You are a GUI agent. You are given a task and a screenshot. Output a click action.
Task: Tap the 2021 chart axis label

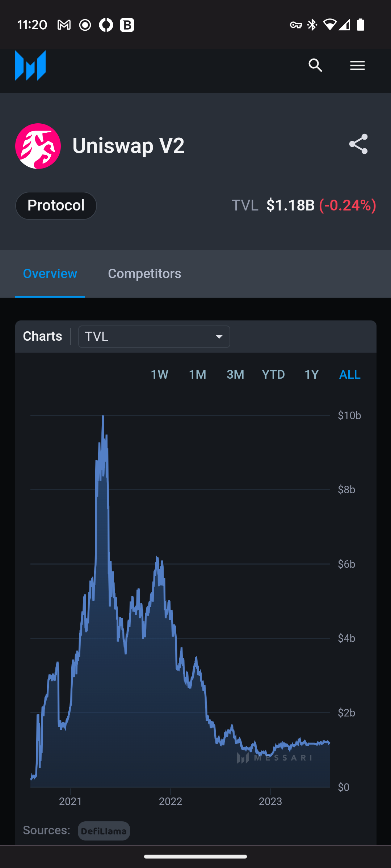(x=71, y=801)
